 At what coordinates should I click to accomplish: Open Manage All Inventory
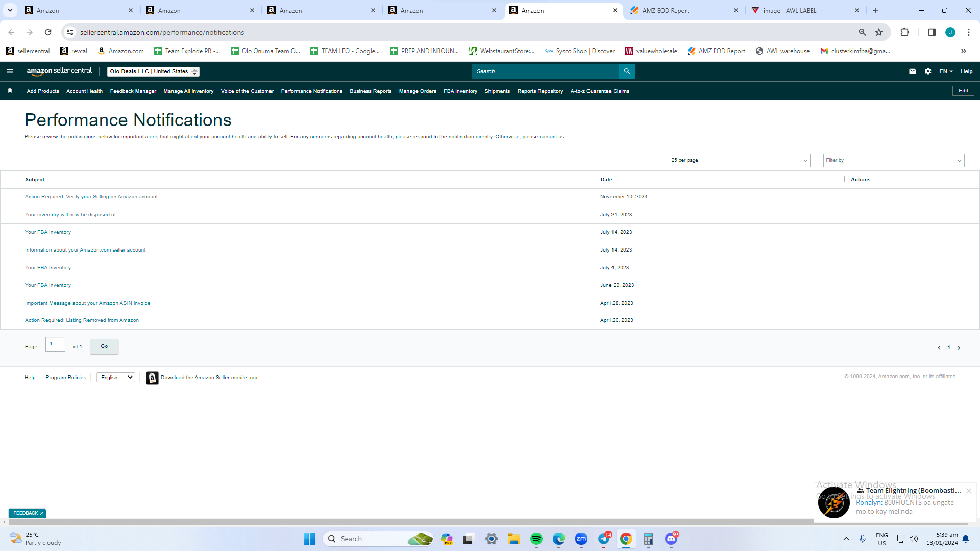click(x=188, y=91)
